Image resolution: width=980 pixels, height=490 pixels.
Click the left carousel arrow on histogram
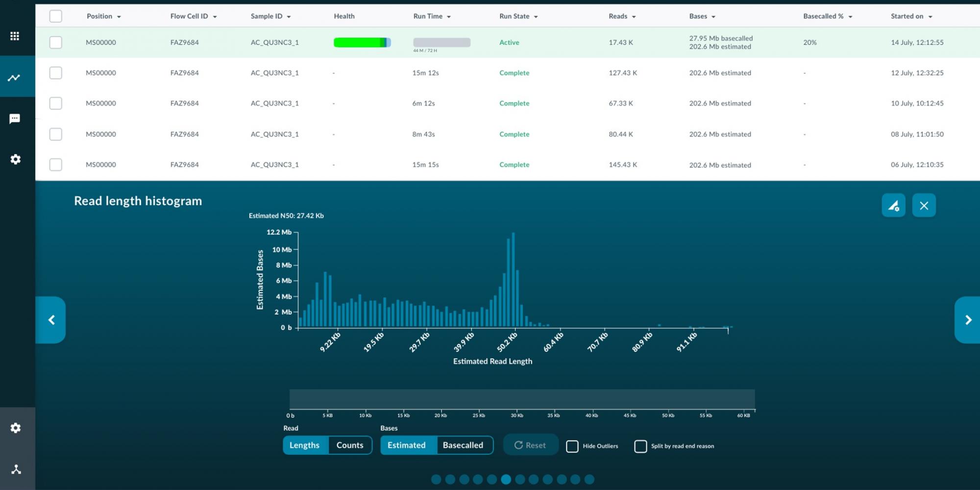click(51, 319)
